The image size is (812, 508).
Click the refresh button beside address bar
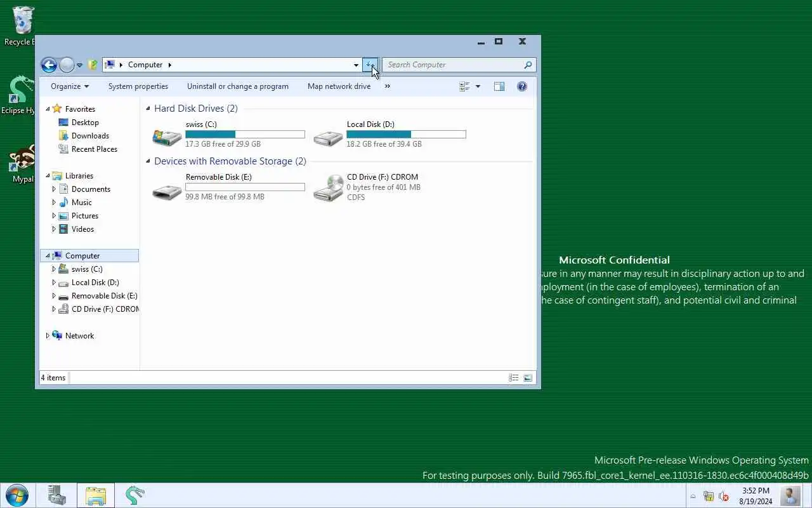370,65
